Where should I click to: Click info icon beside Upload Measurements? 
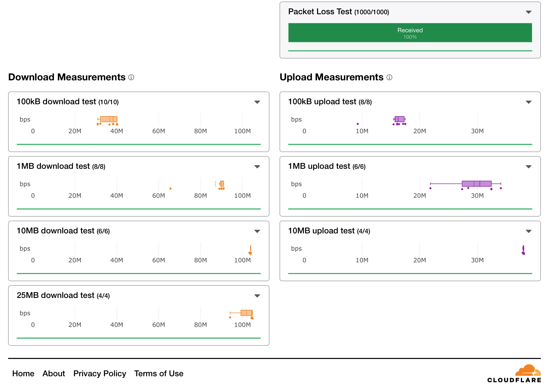click(389, 77)
